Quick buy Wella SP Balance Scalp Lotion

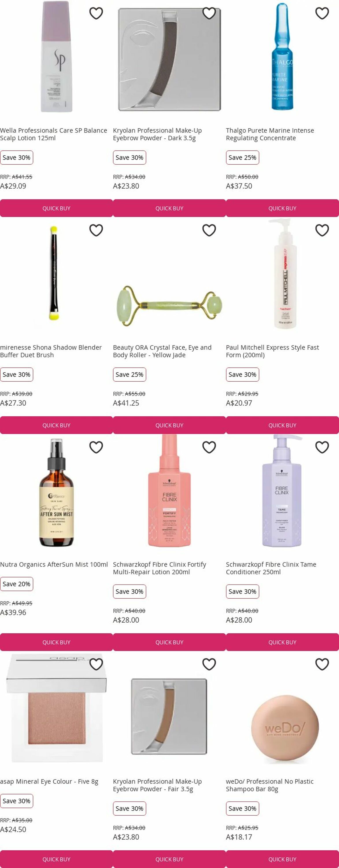click(x=56, y=208)
